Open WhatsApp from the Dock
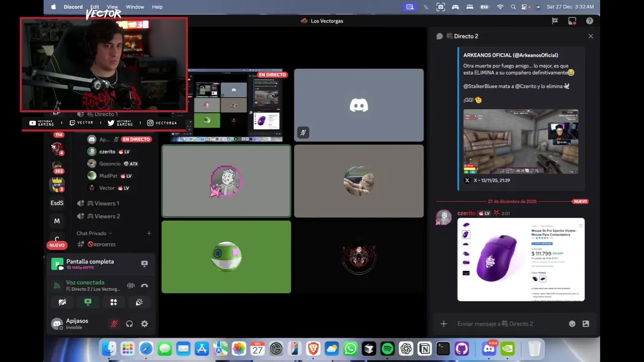The height and width of the screenshot is (362, 644). 350,348
